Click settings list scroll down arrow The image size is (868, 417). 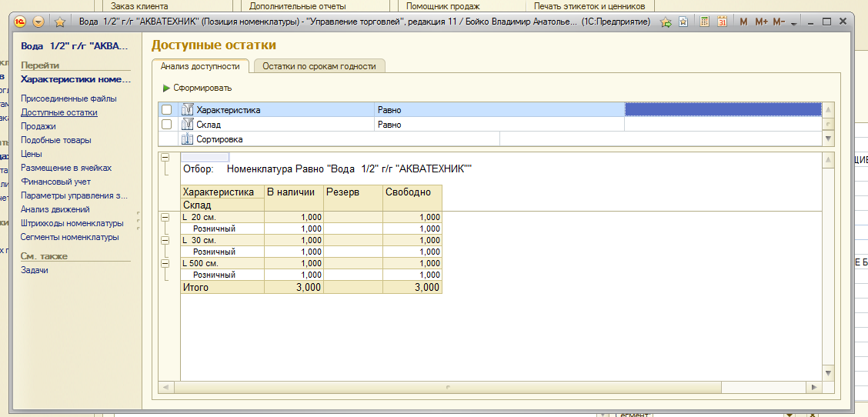[828, 138]
